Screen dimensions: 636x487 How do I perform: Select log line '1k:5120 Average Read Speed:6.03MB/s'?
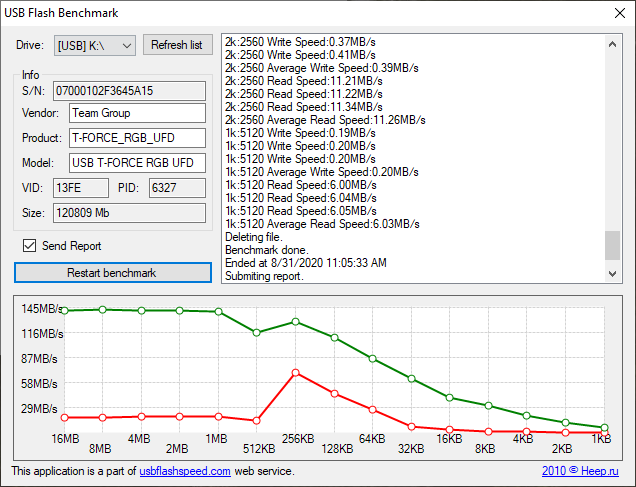pos(322,224)
